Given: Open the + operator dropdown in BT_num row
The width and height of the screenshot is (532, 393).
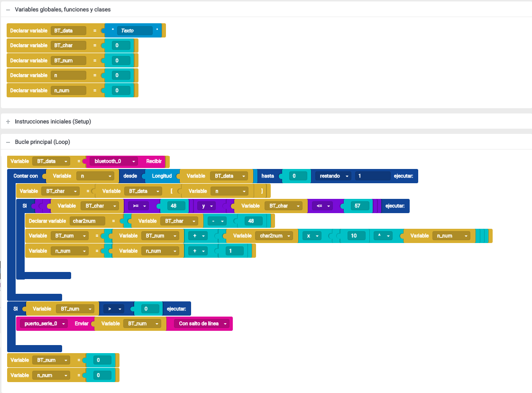Looking at the screenshot, I should pyautogui.click(x=198, y=236).
